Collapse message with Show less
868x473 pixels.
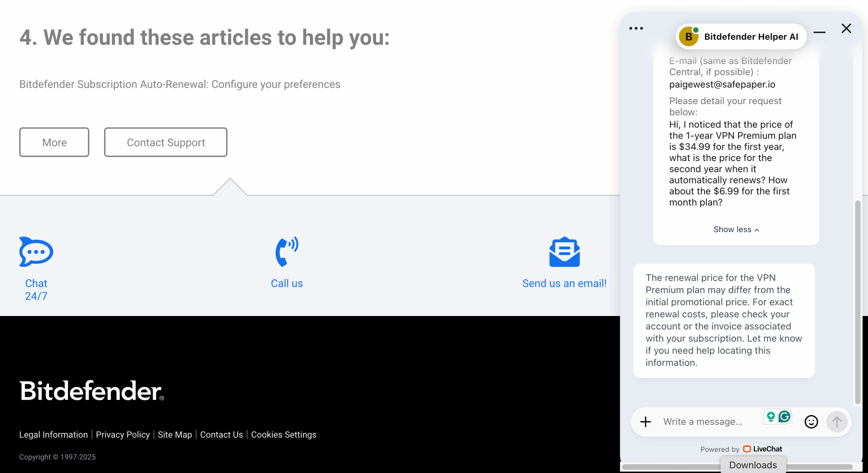click(736, 230)
